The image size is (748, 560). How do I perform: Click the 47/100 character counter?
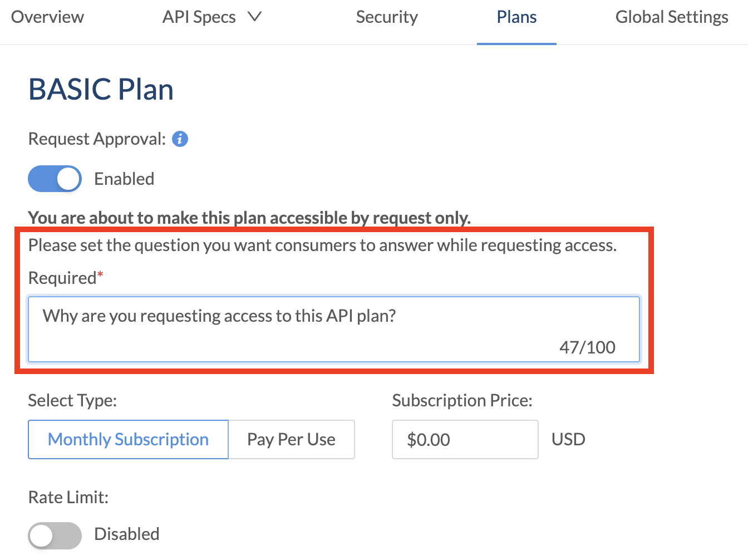tap(587, 347)
